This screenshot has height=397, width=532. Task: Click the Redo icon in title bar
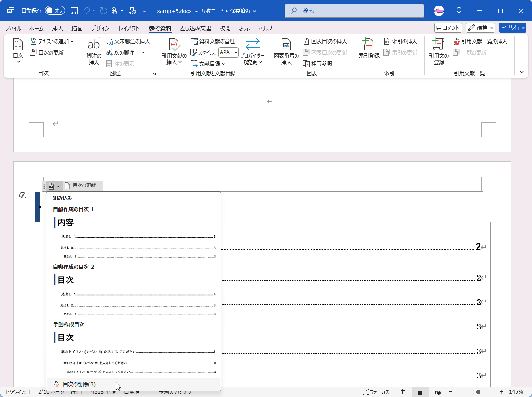(x=103, y=10)
